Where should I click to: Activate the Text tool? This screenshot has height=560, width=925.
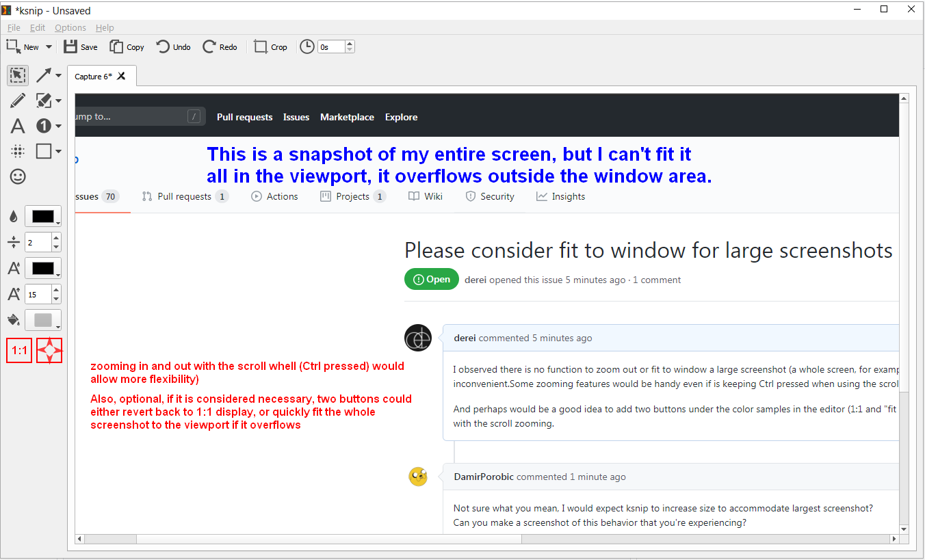point(18,126)
